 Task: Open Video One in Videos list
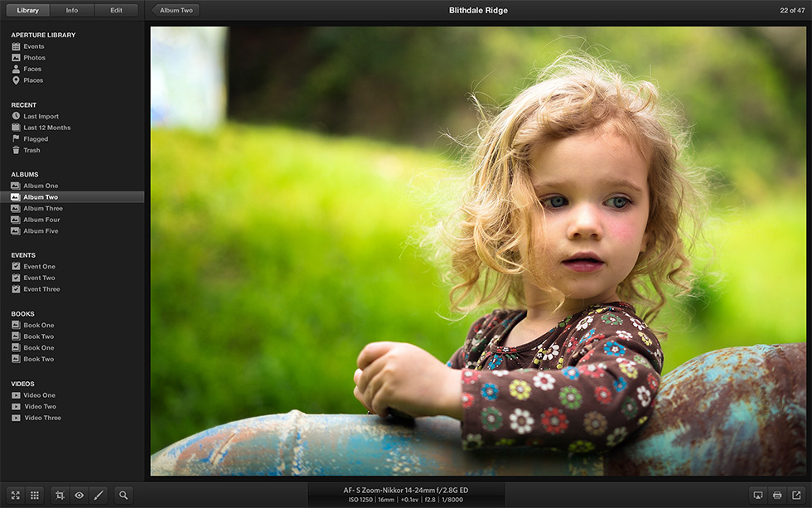[x=39, y=395]
